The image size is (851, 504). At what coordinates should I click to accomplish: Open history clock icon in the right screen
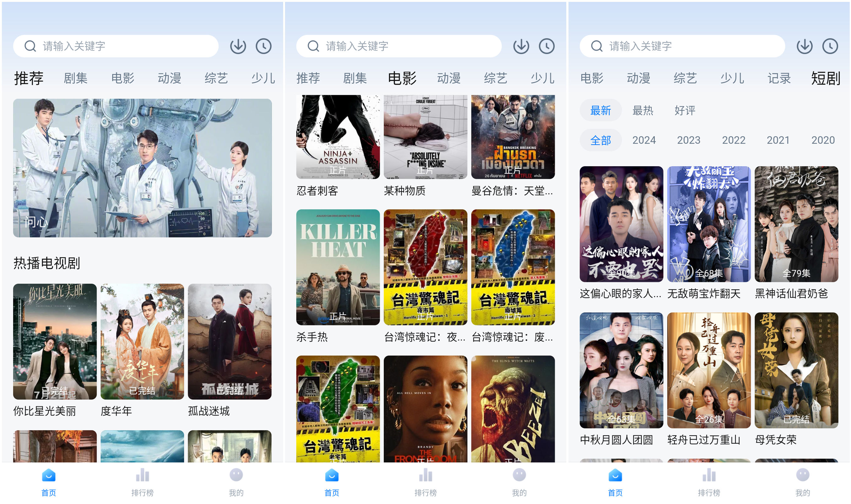(x=830, y=46)
